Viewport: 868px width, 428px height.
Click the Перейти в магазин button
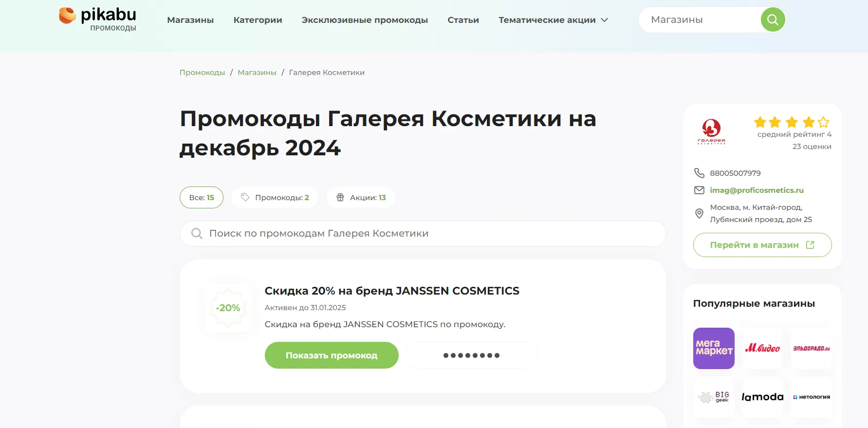(762, 245)
